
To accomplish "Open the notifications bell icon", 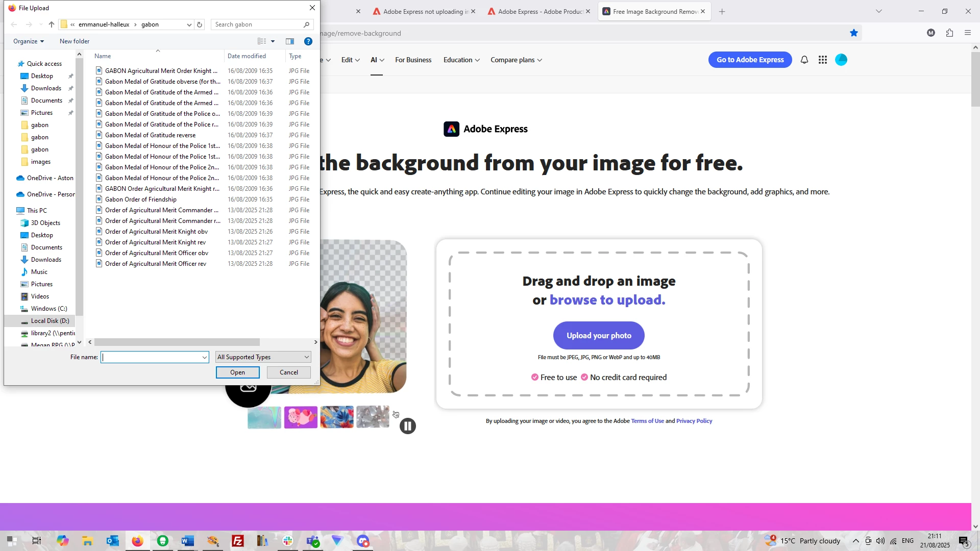I will tap(804, 60).
